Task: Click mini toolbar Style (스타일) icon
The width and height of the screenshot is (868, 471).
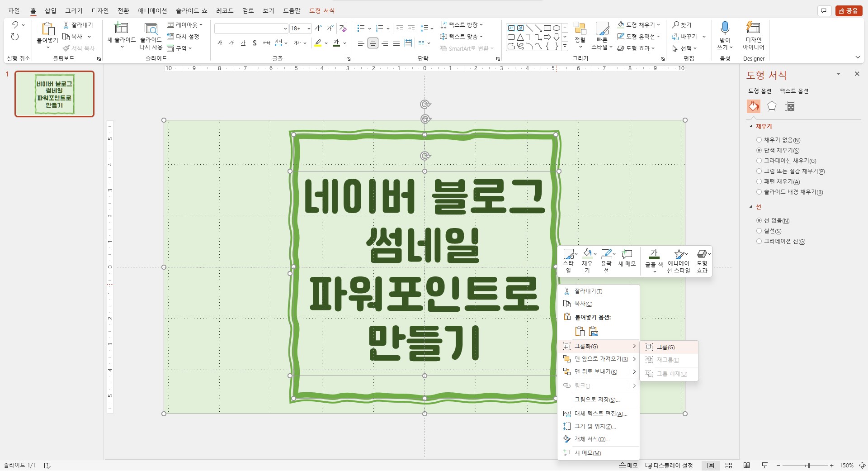Action: (x=569, y=254)
